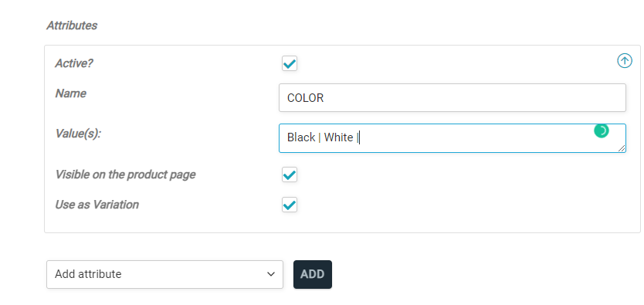Click the green Grammarly icon in Values field
This screenshot has height=305, width=644.
(x=602, y=131)
